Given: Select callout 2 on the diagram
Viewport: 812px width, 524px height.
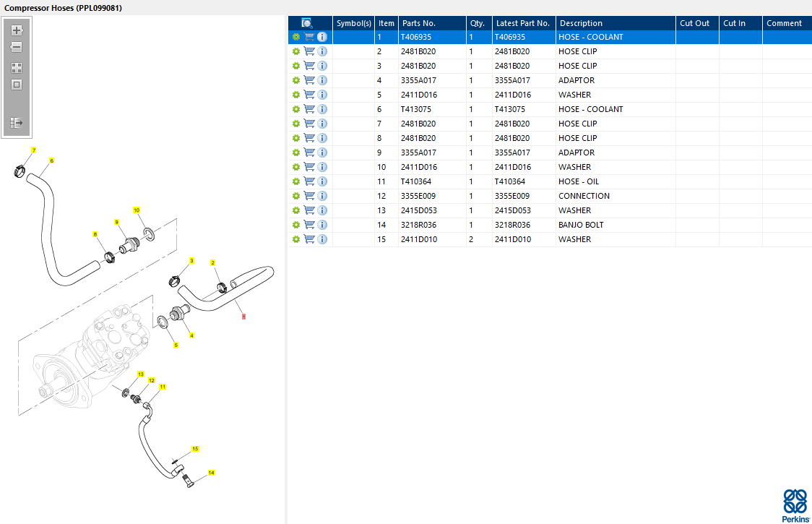Looking at the screenshot, I should (212, 263).
